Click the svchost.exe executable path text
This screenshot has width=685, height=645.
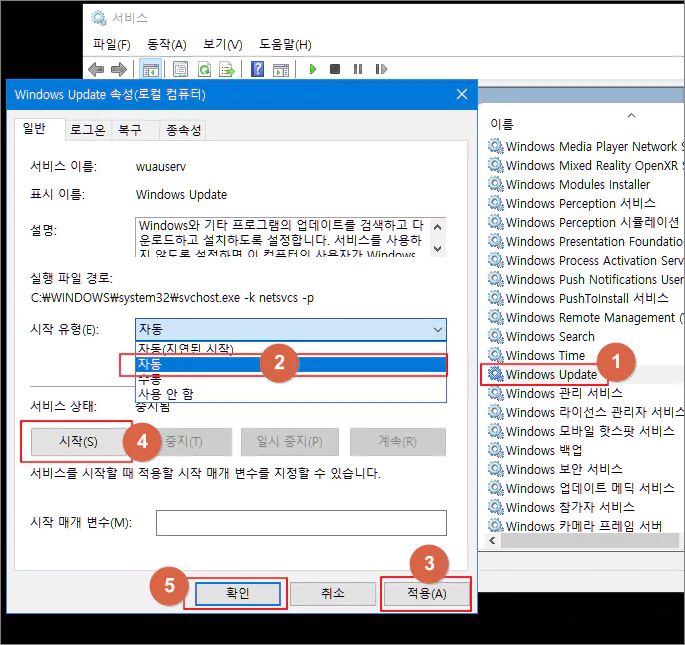[x=172, y=298]
